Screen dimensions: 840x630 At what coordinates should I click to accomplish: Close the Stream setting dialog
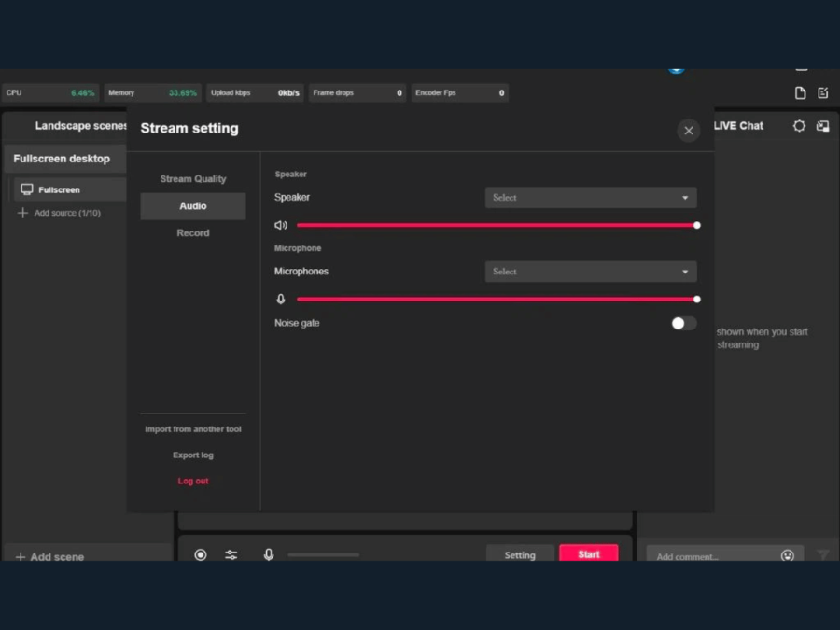689,130
